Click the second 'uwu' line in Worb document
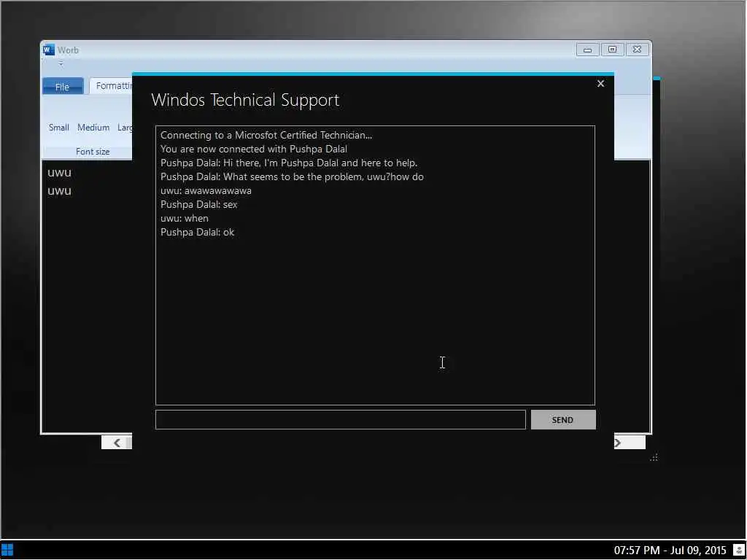 60,190
